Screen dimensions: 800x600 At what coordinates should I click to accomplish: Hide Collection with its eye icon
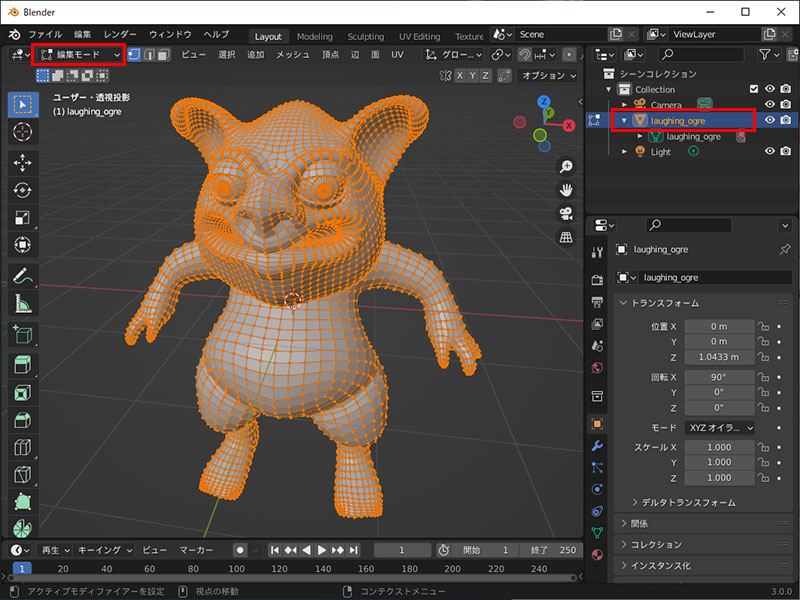[770, 89]
